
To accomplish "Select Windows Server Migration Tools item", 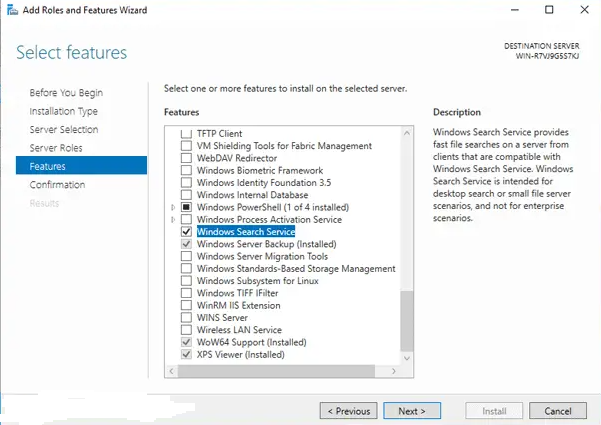I will tap(262, 256).
